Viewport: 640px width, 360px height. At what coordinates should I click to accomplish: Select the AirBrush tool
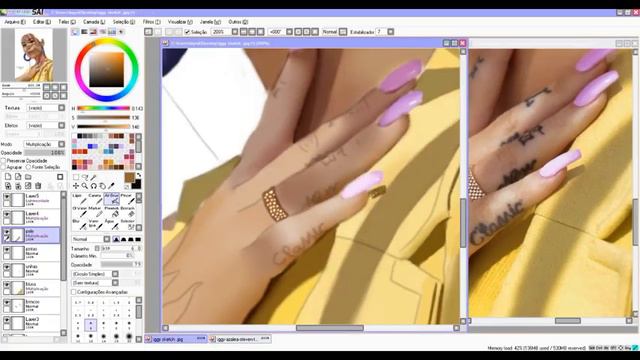click(111, 199)
